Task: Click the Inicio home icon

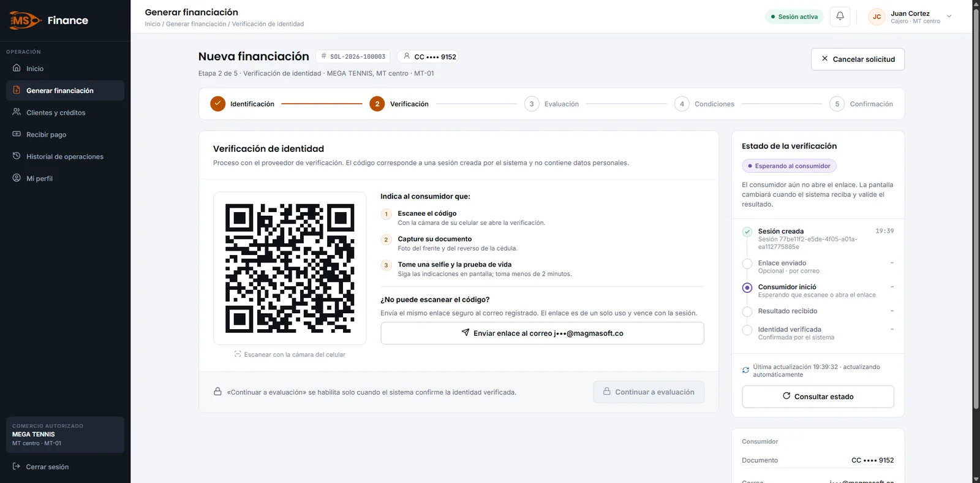Action: [17, 68]
